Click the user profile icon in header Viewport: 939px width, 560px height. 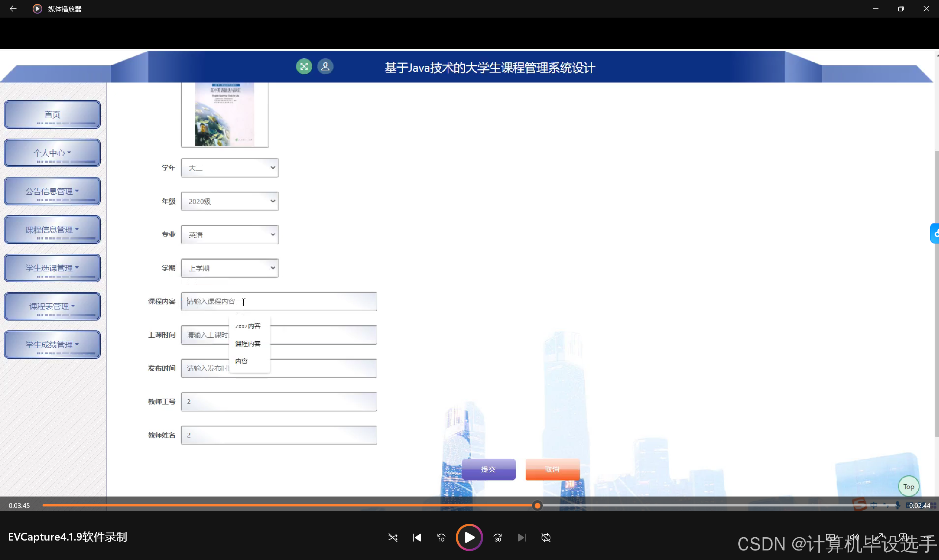[325, 67]
